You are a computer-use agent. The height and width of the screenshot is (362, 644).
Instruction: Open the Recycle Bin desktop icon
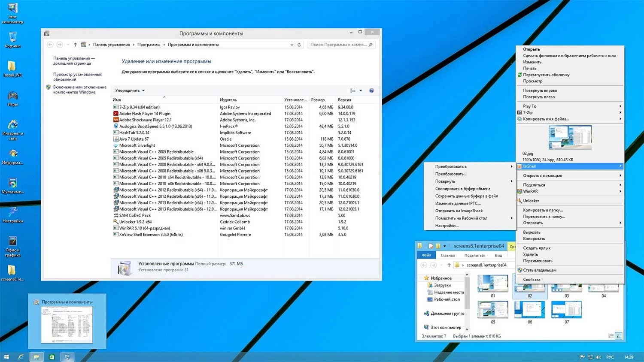pos(13,39)
